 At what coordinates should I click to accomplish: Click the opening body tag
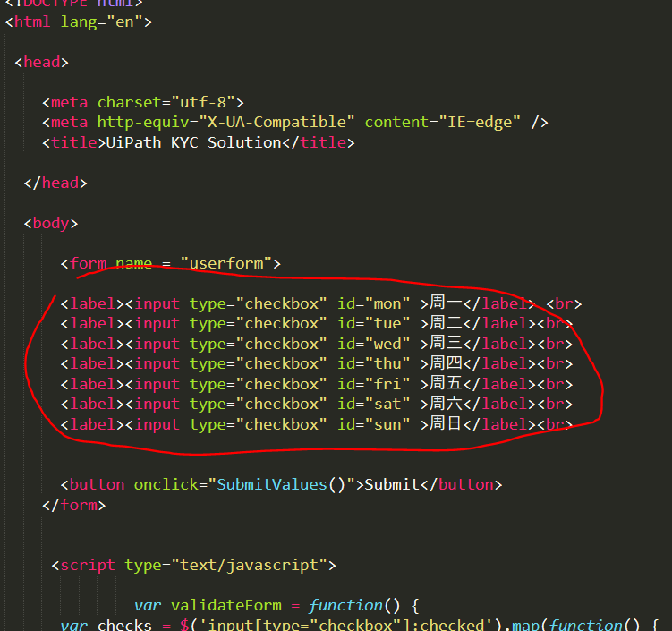pyautogui.click(x=51, y=224)
